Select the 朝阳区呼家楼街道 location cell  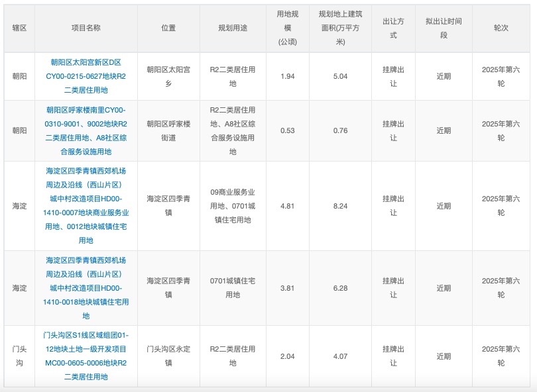click(x=168, y=130)
